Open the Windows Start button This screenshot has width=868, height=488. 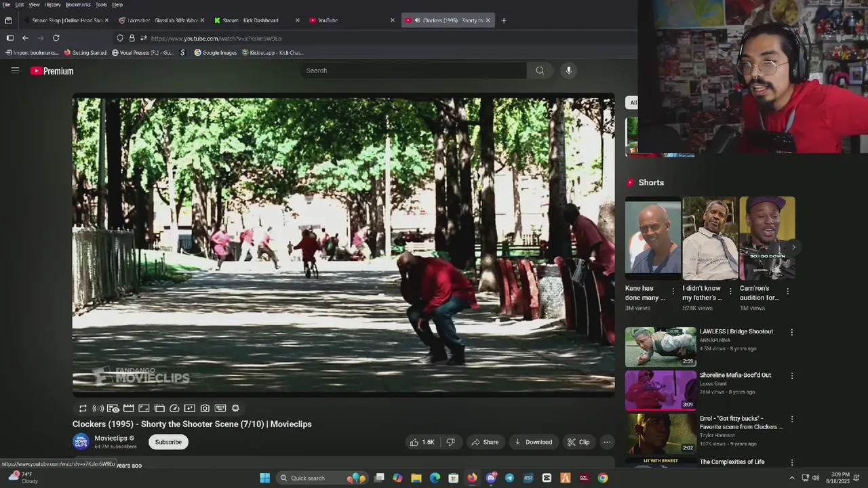(x=265, y=478)
